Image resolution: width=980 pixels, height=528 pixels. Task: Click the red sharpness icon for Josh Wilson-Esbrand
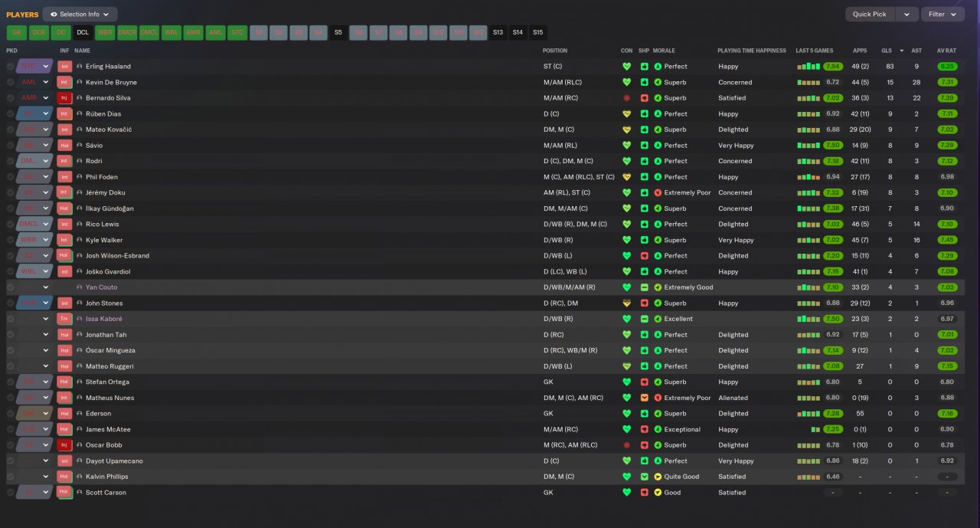644,256
